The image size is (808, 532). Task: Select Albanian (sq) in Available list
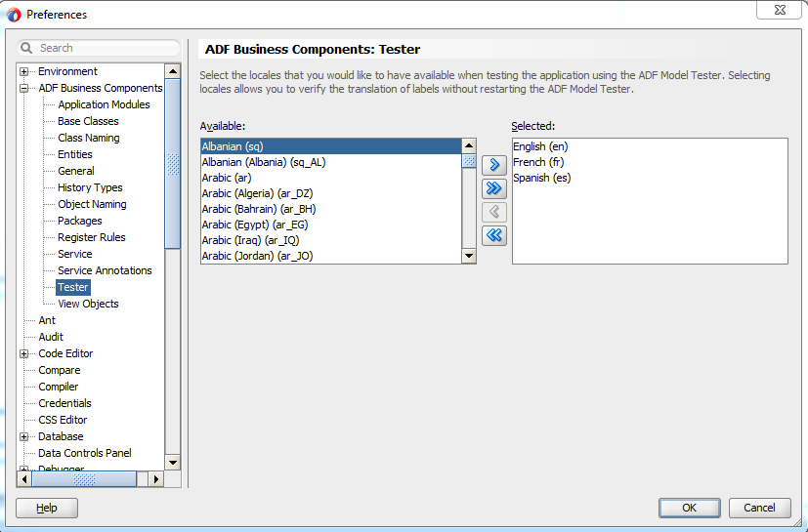point(331,146)
